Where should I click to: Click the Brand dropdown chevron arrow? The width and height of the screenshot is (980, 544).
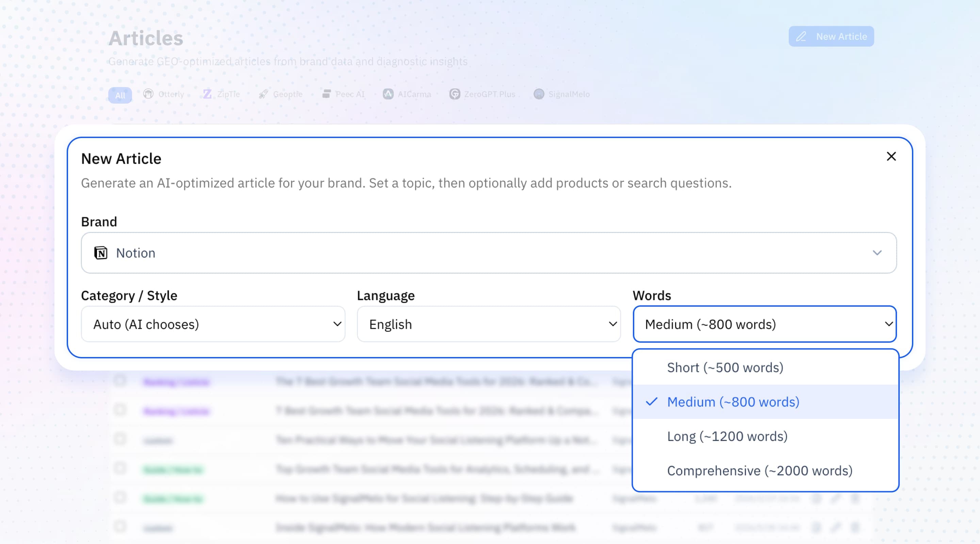point(877,253)
